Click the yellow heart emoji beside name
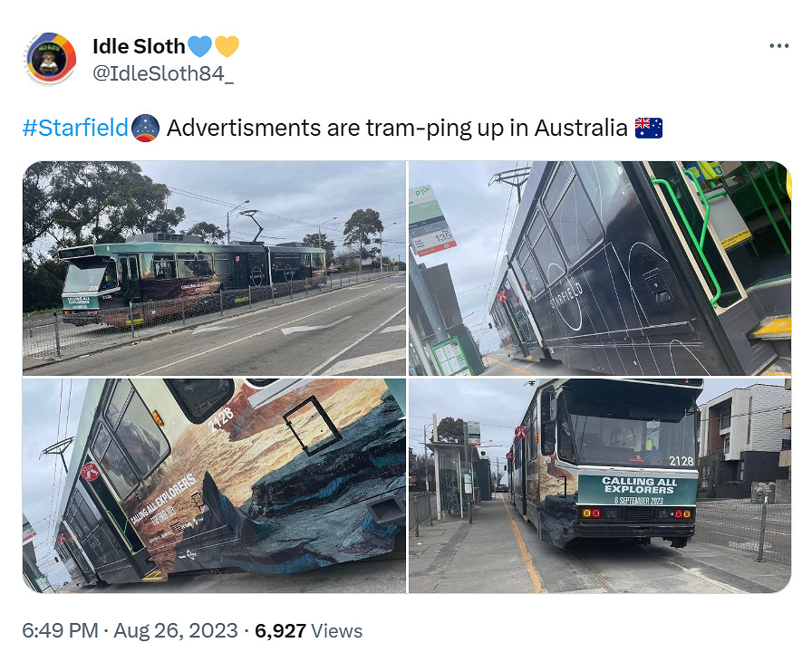The width and height of the screenshot is (812, 652). point(227,46)
